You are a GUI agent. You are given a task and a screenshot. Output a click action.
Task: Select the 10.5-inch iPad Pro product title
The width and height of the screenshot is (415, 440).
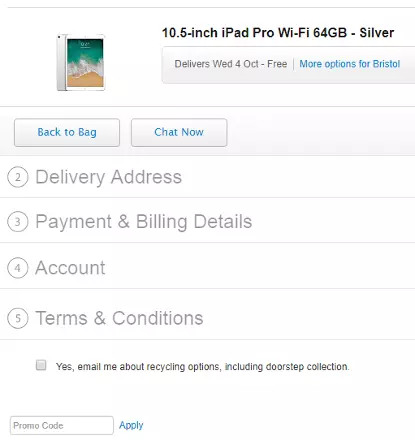(x=278, y=33)
